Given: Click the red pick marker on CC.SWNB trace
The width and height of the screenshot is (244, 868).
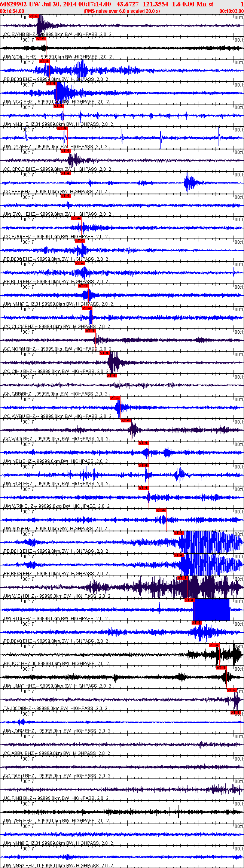Looking at the screenshot, I should click(34, 16).
